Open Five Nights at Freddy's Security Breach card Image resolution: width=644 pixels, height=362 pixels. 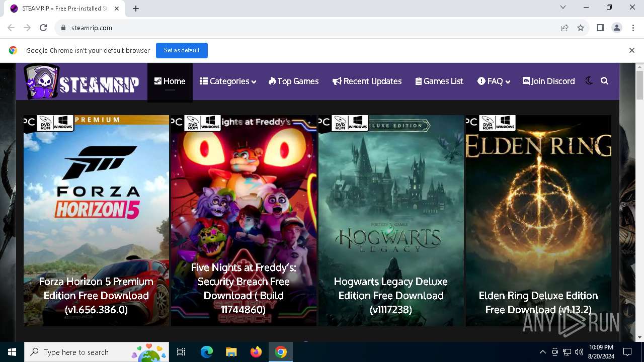pyautogui.click(x=244, y=221)
